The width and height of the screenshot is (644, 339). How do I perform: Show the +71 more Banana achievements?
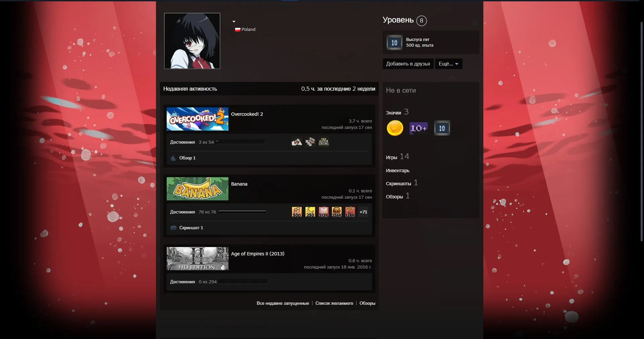(x=363, y=212)
